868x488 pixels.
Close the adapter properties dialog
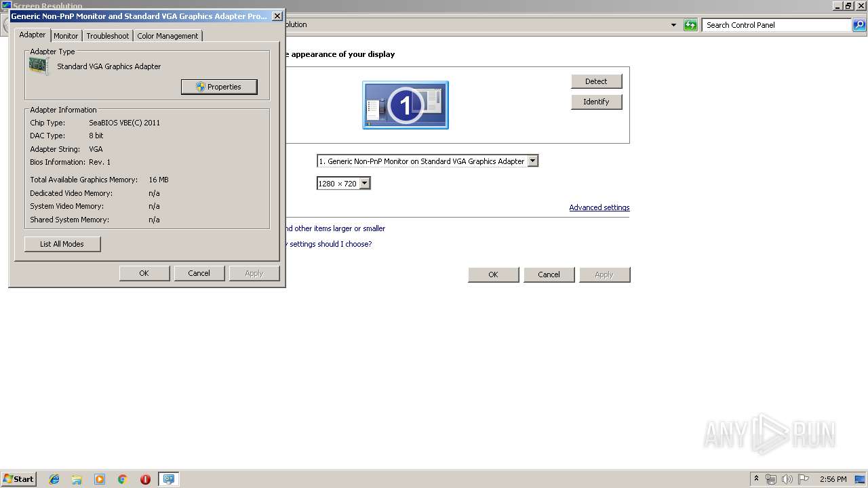277,16
